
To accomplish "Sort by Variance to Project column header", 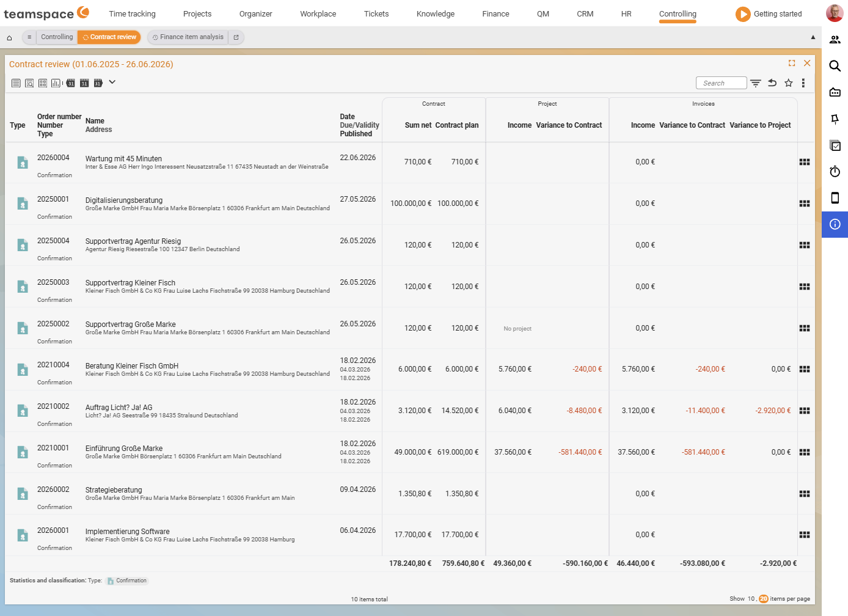I will (x=760, y=125).
